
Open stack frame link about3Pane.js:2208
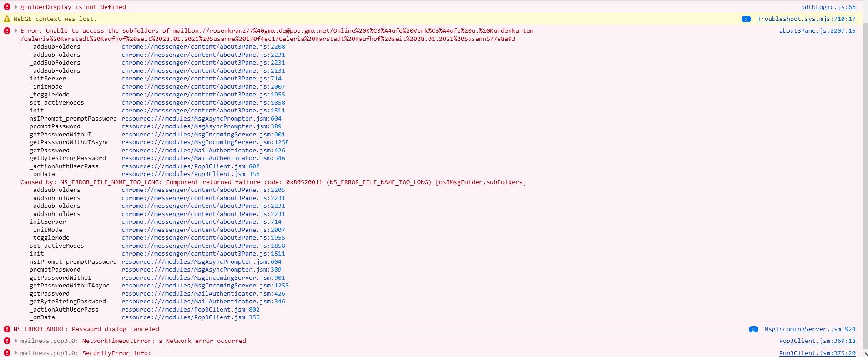(x=203, y=47)
